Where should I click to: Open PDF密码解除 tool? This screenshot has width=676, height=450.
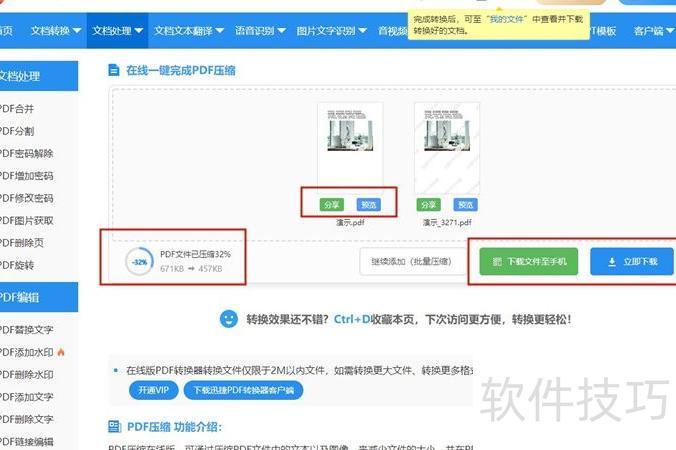coord(27,153)
